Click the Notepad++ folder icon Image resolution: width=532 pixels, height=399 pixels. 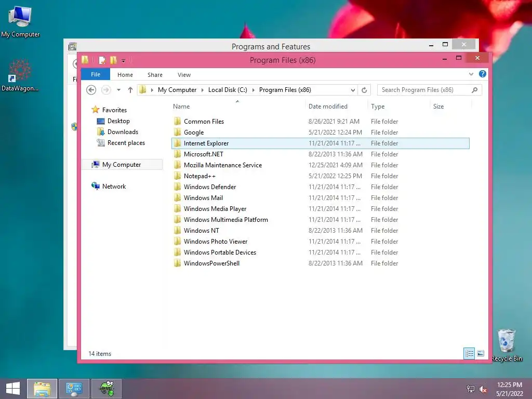click(x=177, y=176)
